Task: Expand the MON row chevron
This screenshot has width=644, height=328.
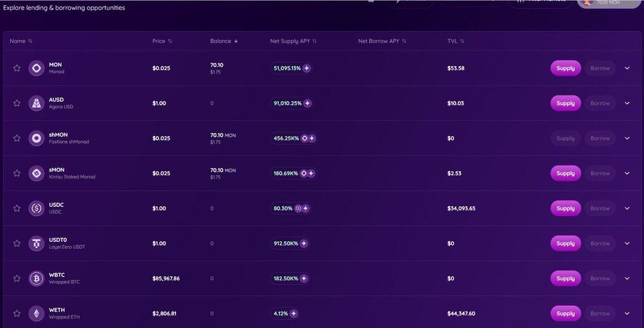Action: click(x=627, y=68)
